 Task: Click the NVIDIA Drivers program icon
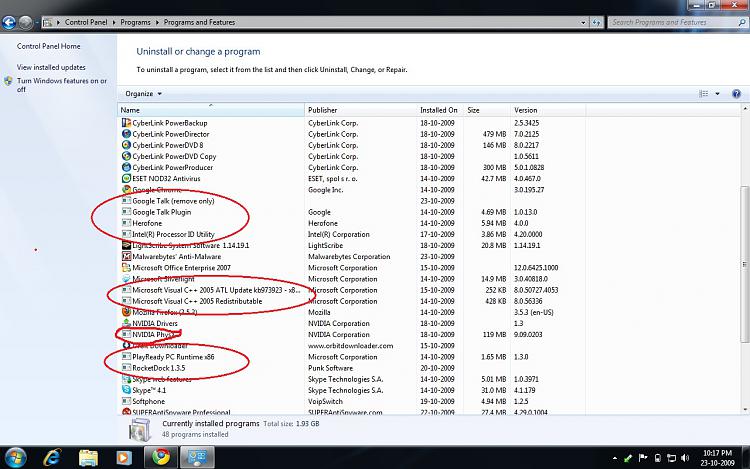pyautogui.click(x=126, y=323)
